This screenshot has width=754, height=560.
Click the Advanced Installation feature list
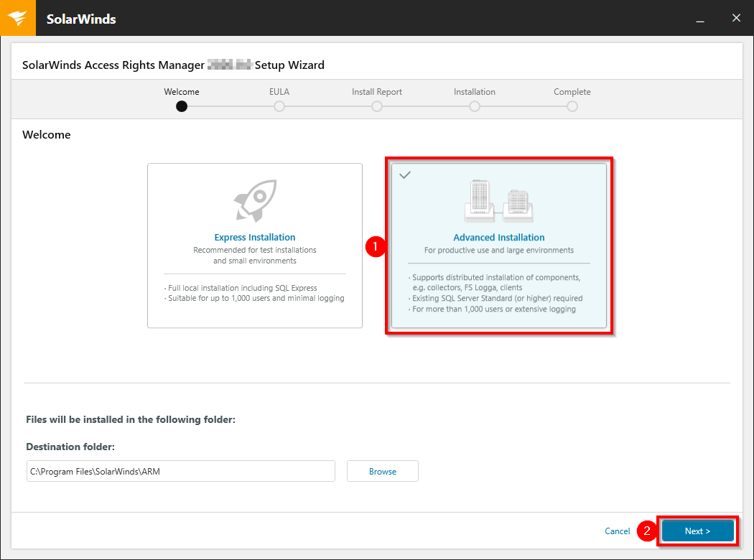pos(497,293)
